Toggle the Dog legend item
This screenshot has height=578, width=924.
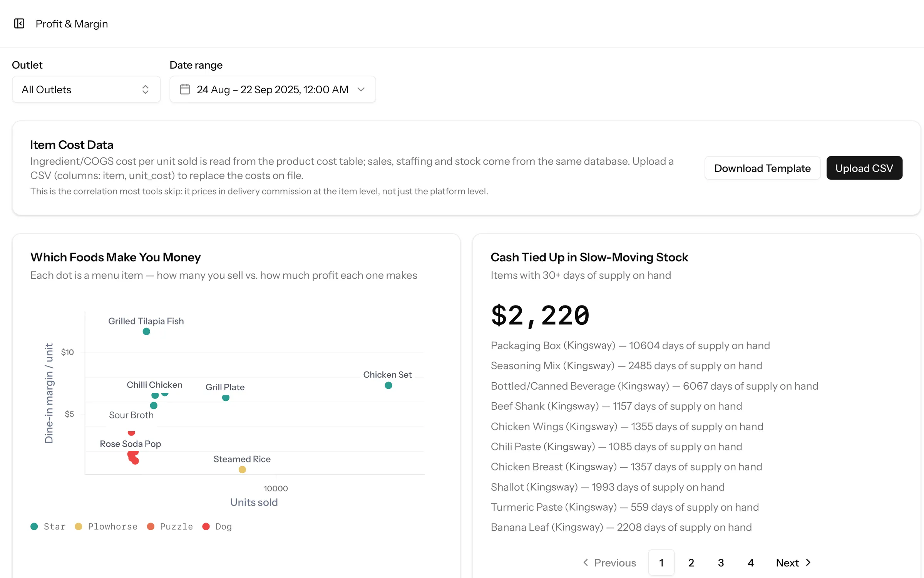[217, 526]
